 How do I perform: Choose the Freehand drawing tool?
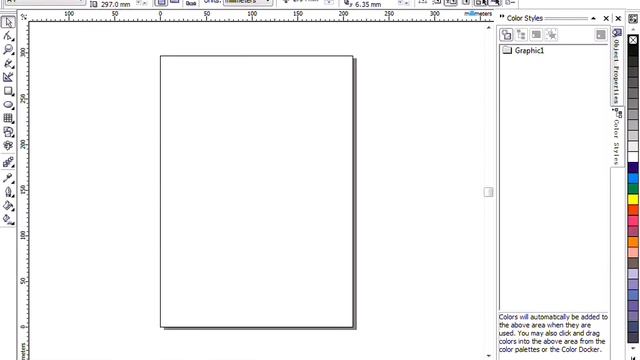pos(8,64)
